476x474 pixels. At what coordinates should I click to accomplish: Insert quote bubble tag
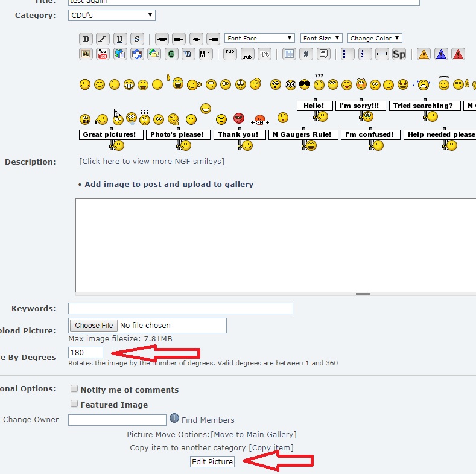(323, 54)
